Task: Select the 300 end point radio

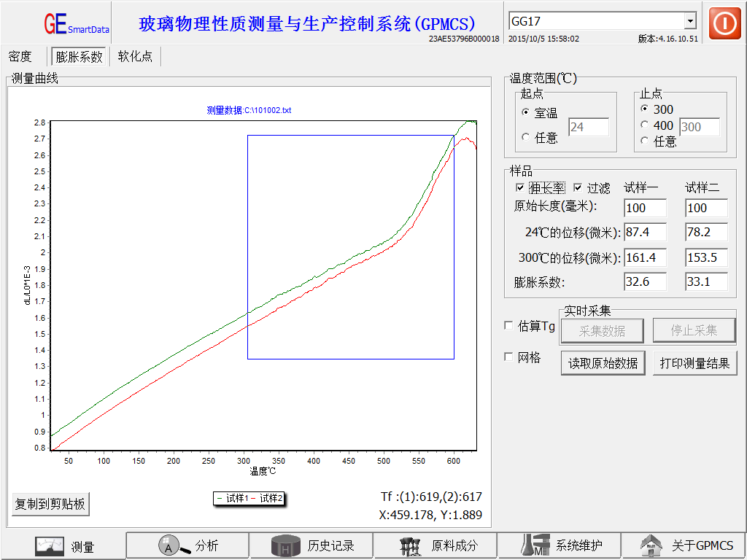Action: pos(645,109)
